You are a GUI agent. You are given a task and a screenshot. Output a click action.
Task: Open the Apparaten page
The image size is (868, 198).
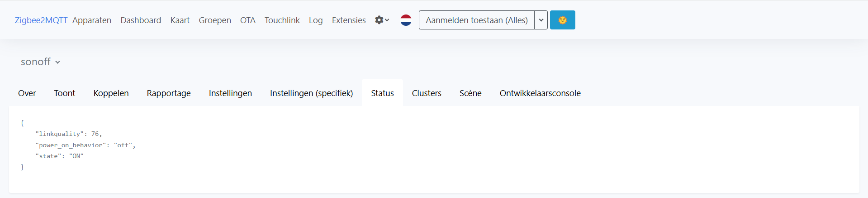92,20
